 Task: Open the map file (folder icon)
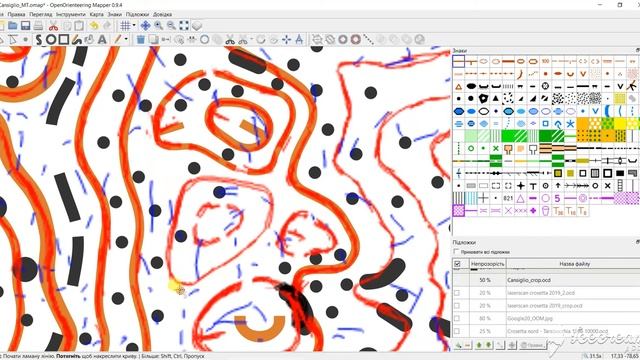click(x=13, y=26)
